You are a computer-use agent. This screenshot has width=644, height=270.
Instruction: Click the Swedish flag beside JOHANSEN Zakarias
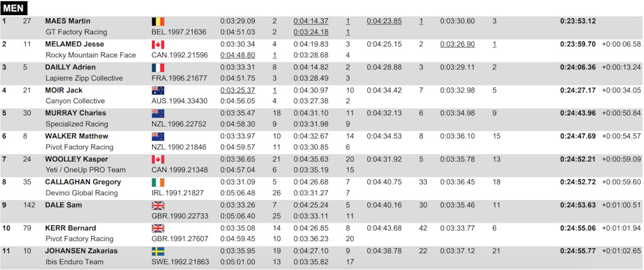(158, 252)
